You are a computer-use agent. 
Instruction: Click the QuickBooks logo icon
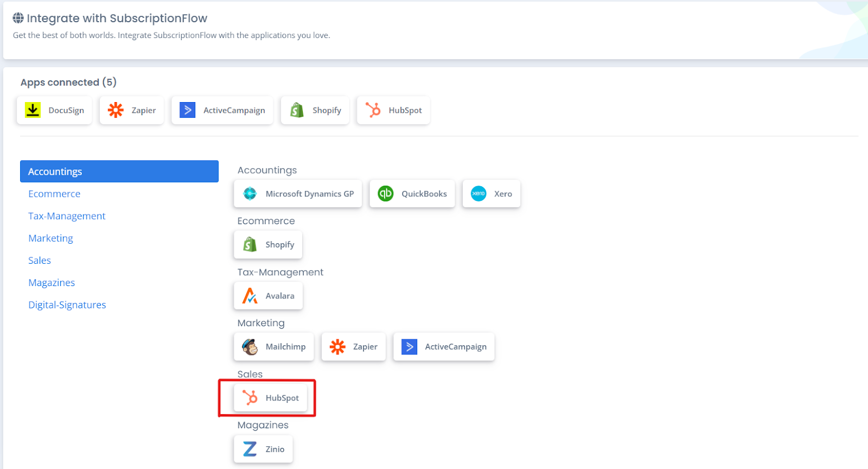click(x=386, y=194)
